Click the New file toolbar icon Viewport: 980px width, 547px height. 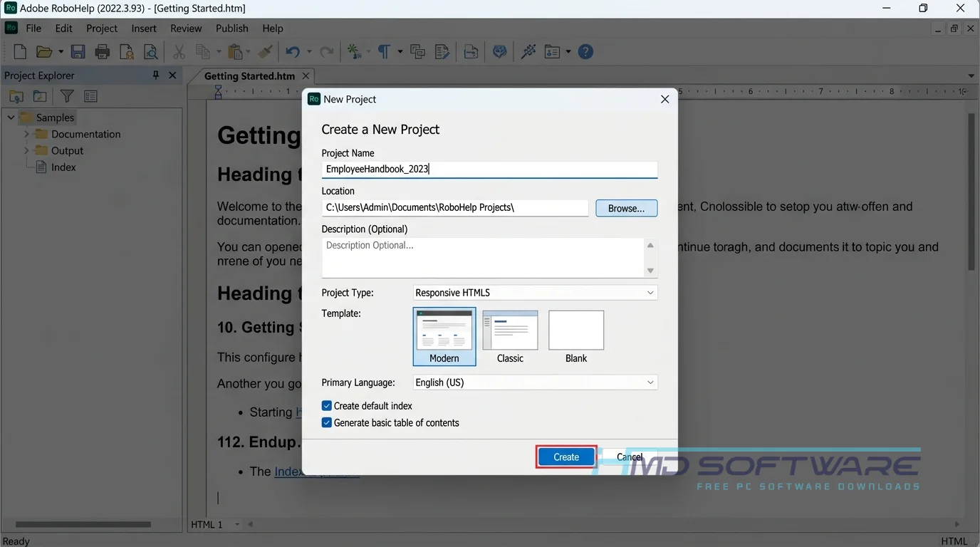click(x=21, y=52)
